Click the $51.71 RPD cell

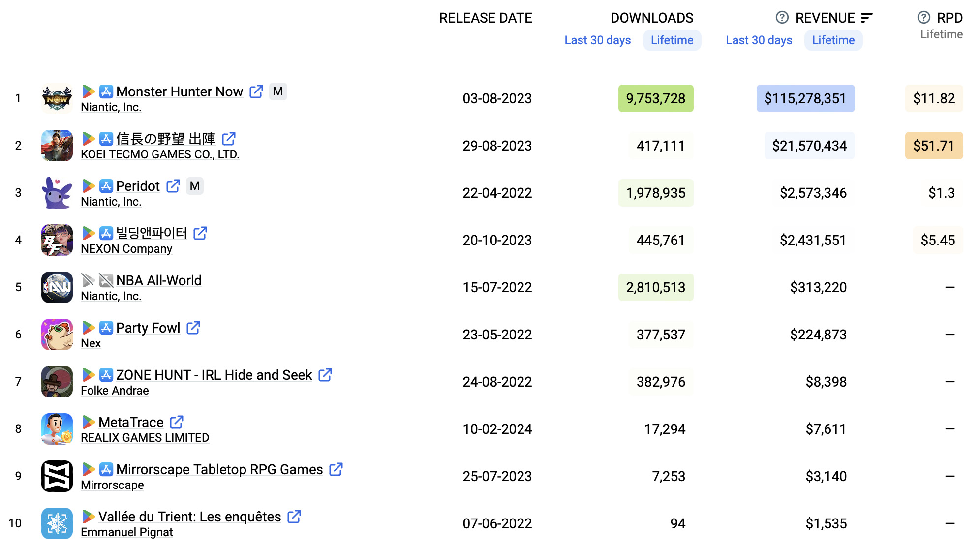pos(934,146)
